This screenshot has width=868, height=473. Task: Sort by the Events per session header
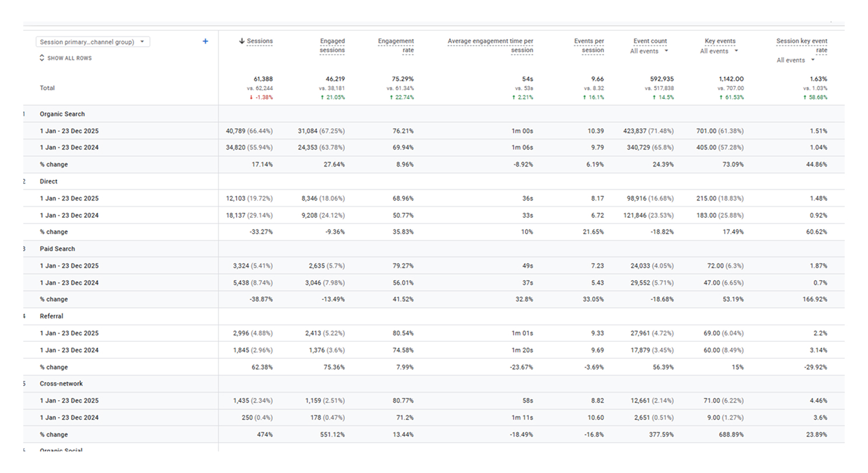(x=589, y=45)
